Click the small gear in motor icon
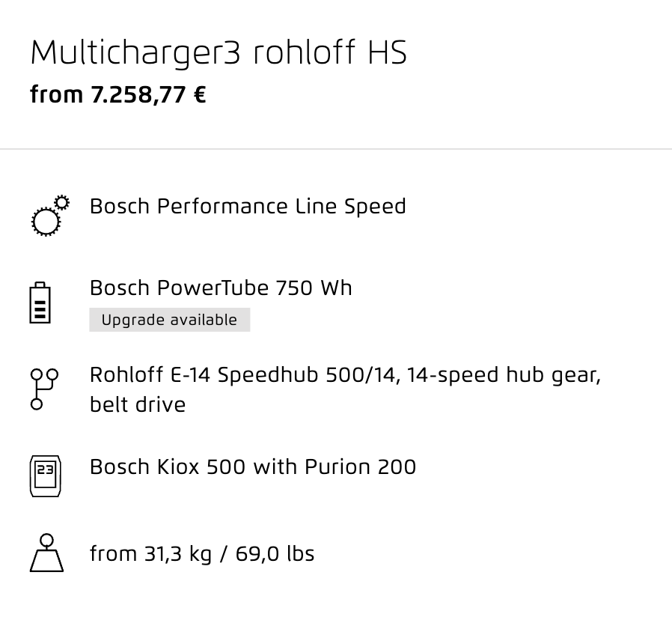Image resolution: width=672 pixels, height=620 pixels. point(62,202)
